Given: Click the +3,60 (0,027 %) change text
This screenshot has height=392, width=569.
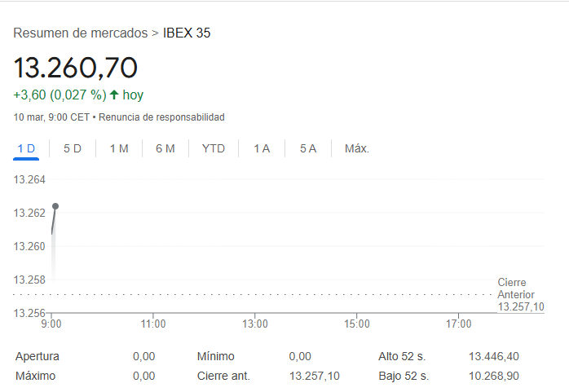Looking at the screenshot, I should point(60,95).
